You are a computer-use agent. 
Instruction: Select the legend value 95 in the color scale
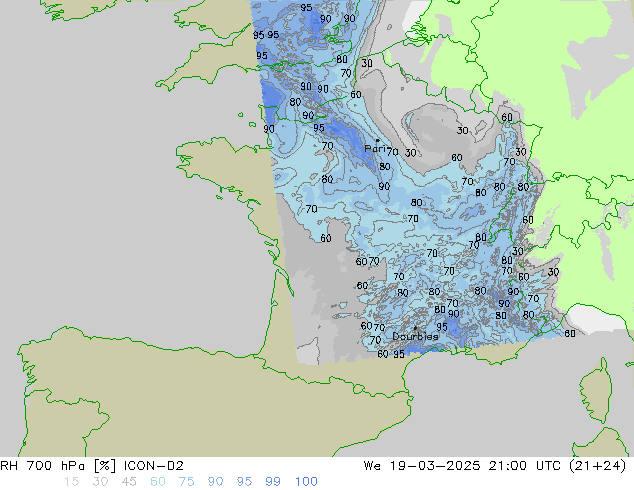pyautogui.click(x=244, y=482)
